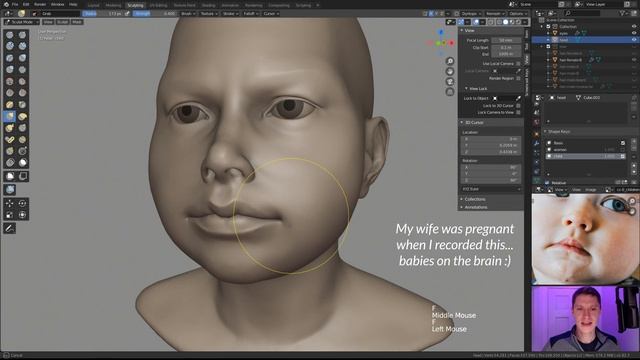The image size is (640, 360).
Task: Open the Stroke dropdown
Action: click(230, 13)
